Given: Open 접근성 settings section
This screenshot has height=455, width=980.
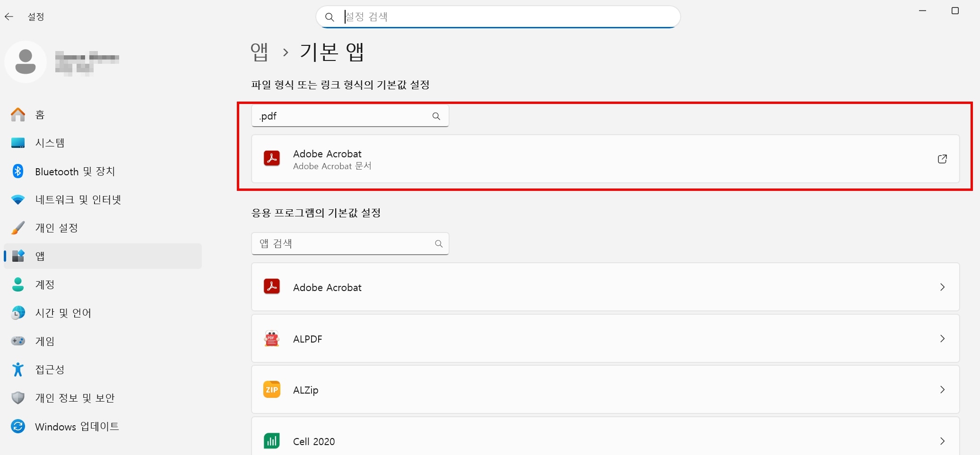Looking at the screenshot, I should tap(103, 369).
